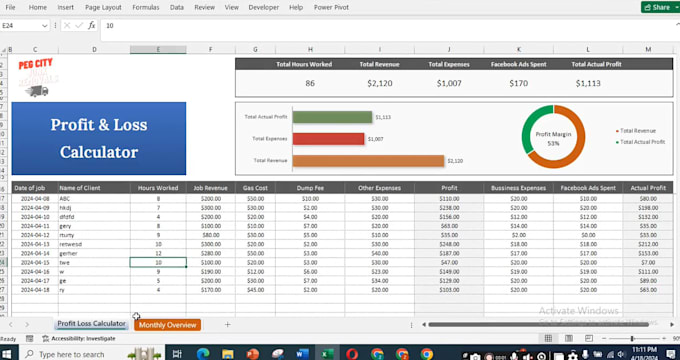Open the Page Layout ribbon tab
This screenshot has width=680, height=360.
tap(103, 7)
